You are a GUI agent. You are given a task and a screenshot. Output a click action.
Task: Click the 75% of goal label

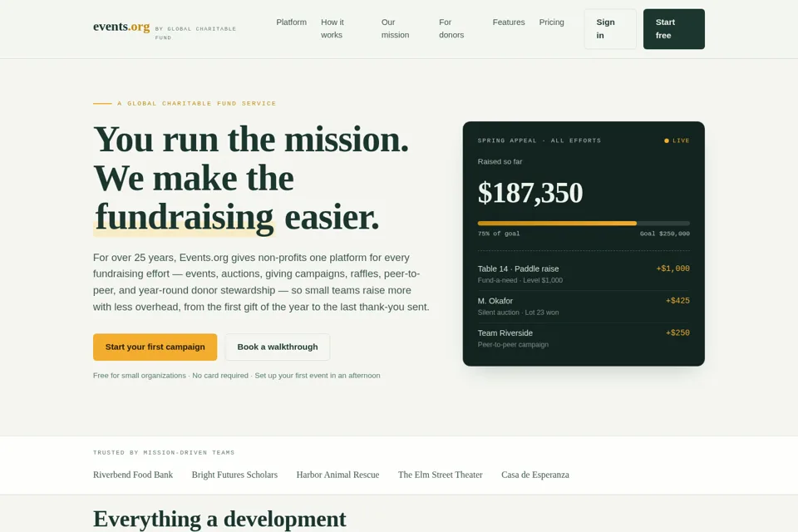tap(499, 234)
